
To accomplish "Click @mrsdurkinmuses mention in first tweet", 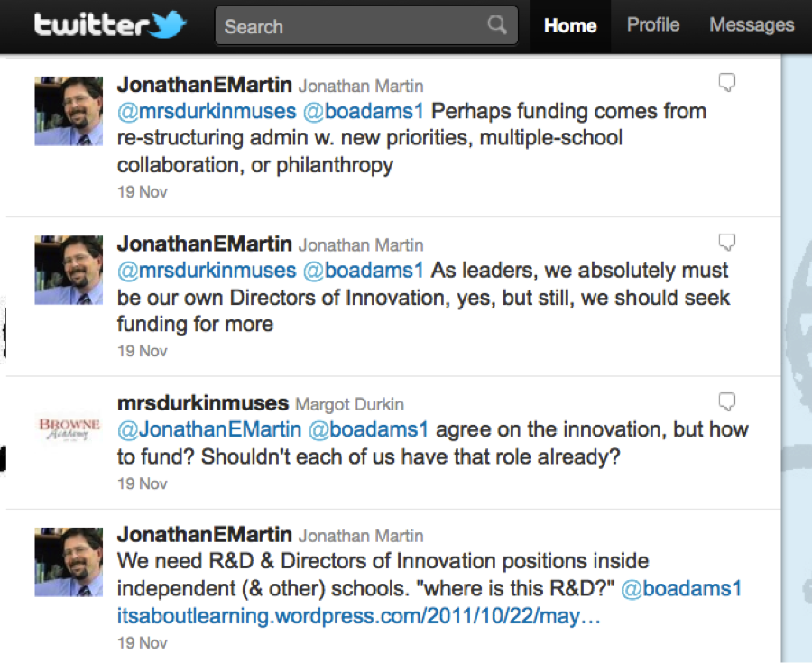I will coord(207,112).
